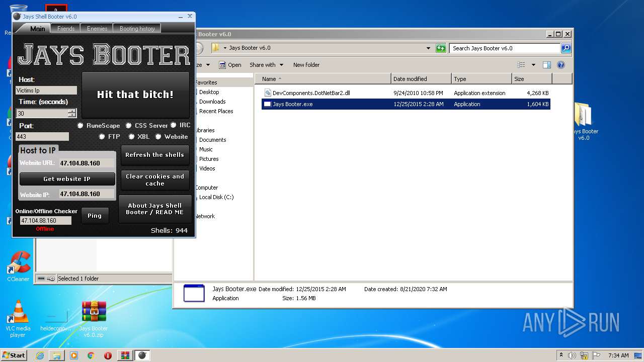
Task: Select the Main tab in Jays Booter
Action: (37, 29)
